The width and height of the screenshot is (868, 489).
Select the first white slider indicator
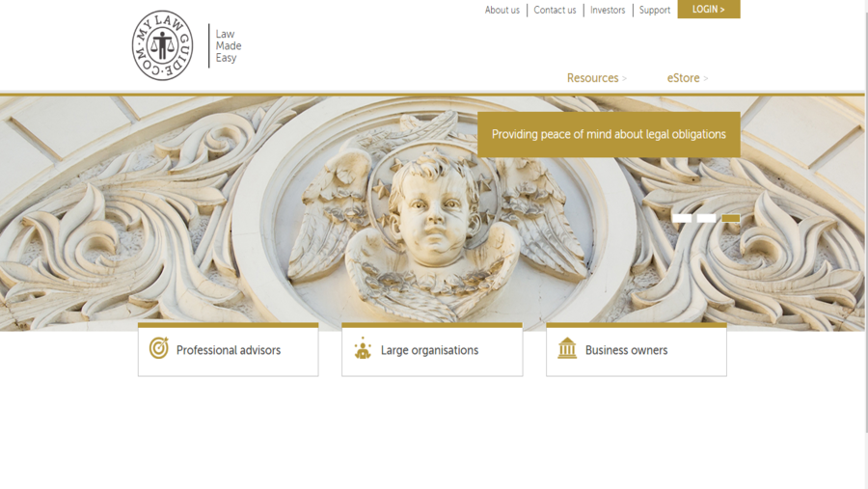click(x=682, y=218)
